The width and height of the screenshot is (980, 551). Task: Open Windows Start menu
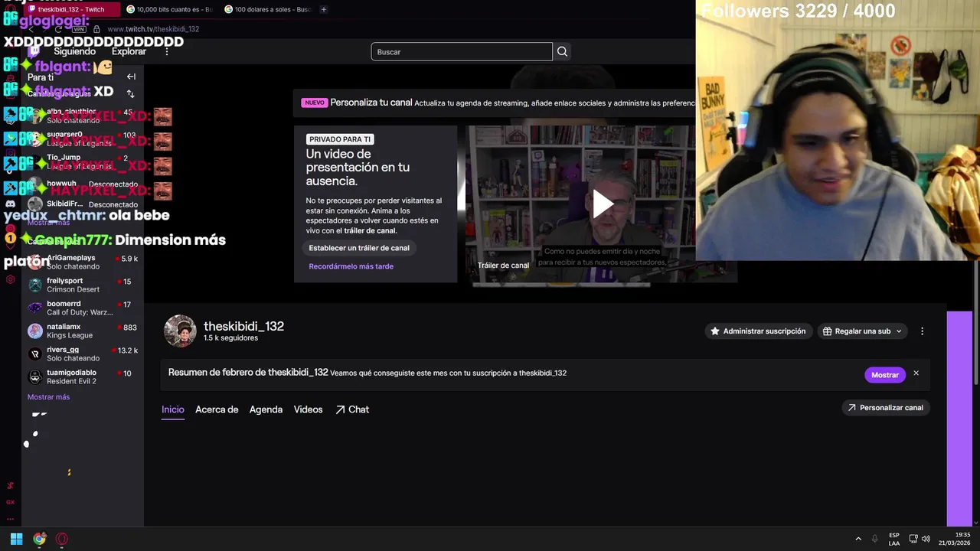click(16, 539)
